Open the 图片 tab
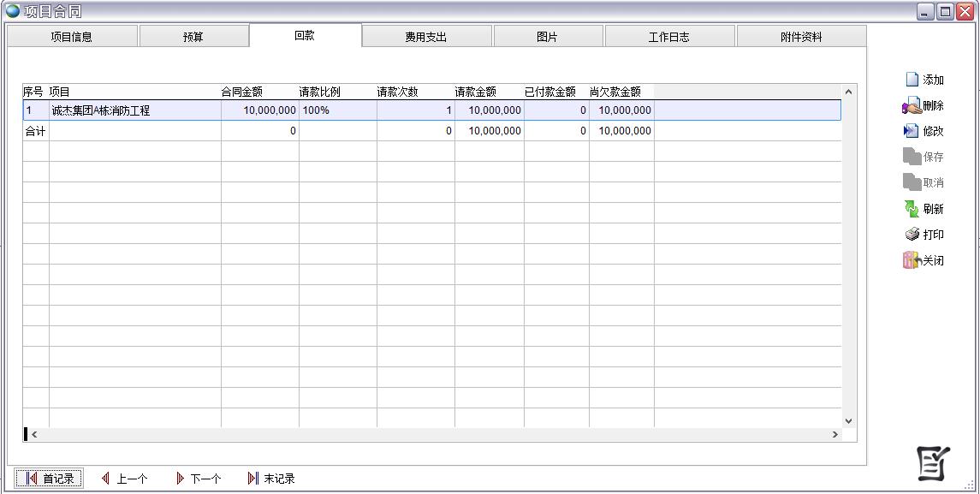Viewport: 980px width, 494px height. pos(548,37)
